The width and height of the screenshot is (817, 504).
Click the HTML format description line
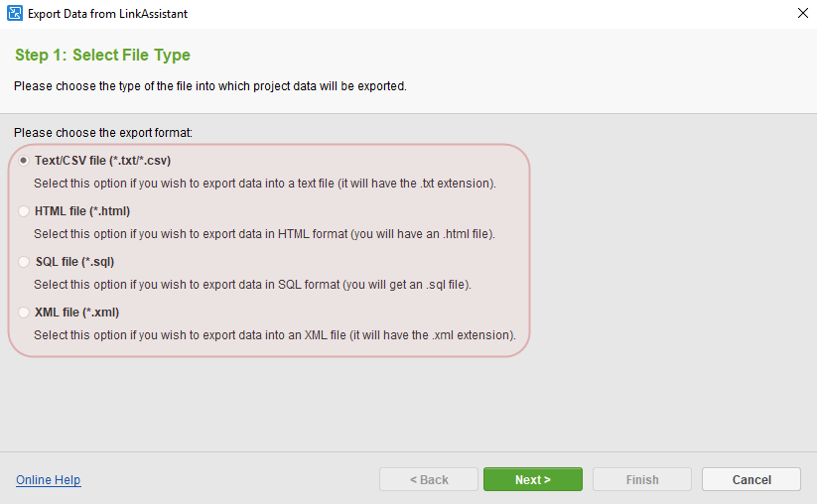tap(263, 234)
